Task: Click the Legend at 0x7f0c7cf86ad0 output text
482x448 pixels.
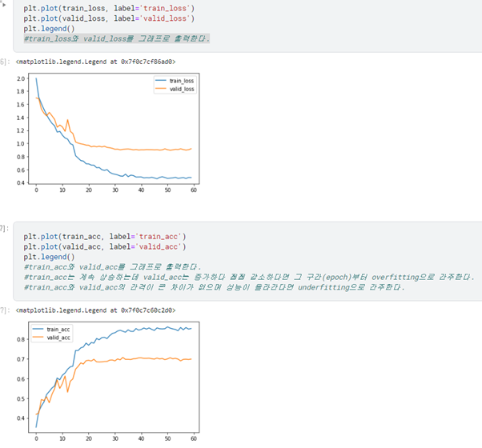Action: 95,62
